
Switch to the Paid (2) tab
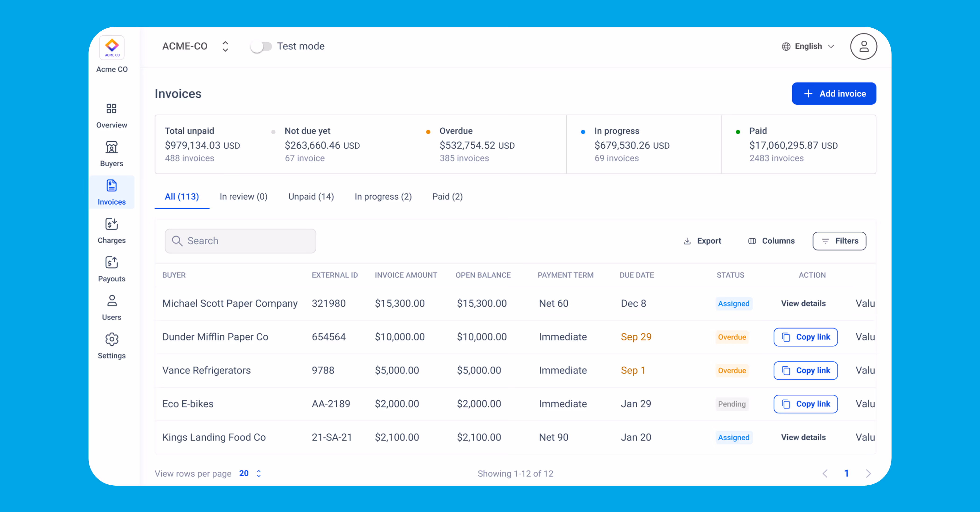pos(447,196)
